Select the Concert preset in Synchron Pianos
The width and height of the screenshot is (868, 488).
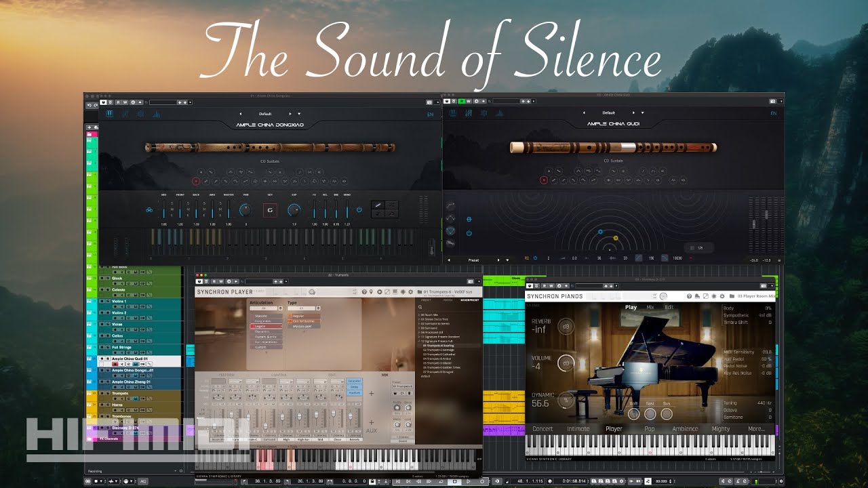[542, 428]
